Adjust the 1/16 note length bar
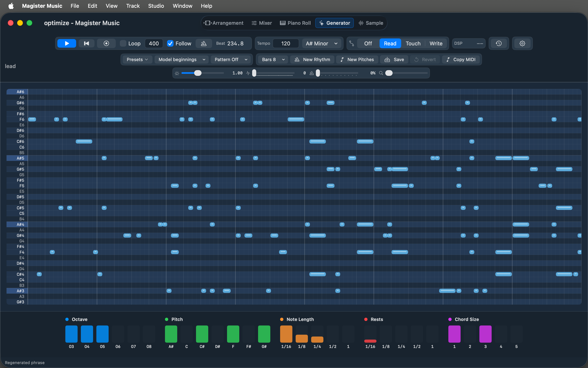This screenshot has width=588, height=368. (286, 334)
